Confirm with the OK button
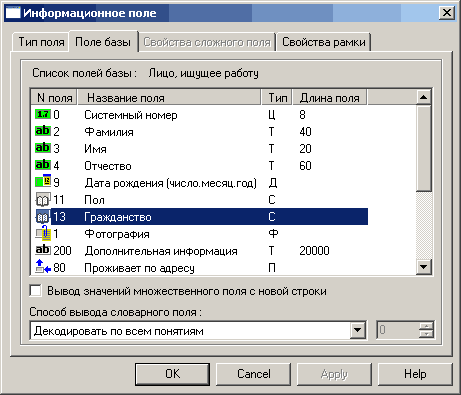461x395 pixels. pyautogui.click(x=172, y=374)
